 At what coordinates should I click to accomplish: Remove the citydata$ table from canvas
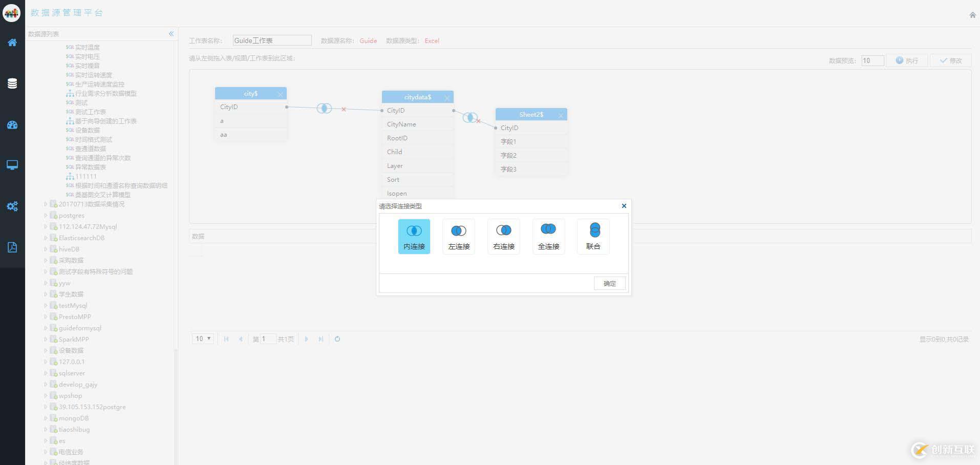447,98
